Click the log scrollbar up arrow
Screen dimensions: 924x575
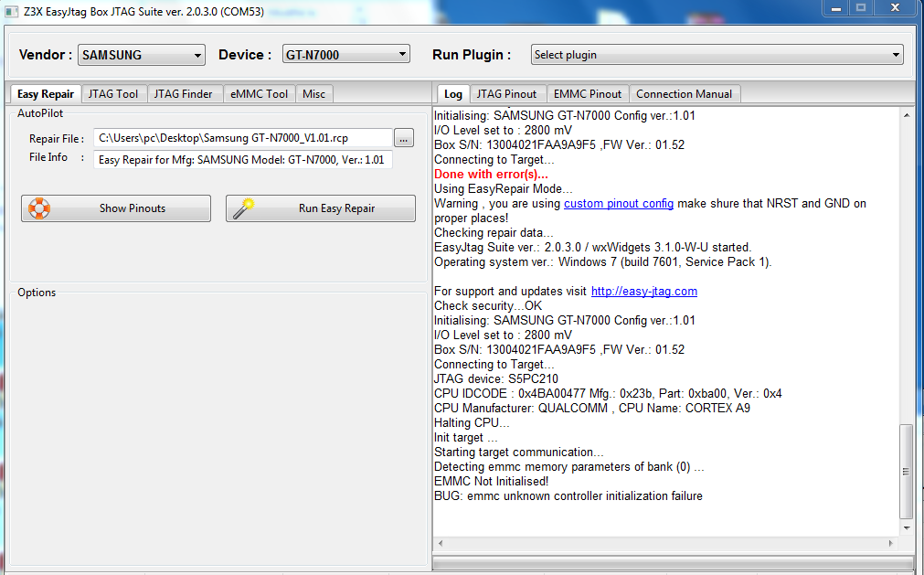(907, 115)
